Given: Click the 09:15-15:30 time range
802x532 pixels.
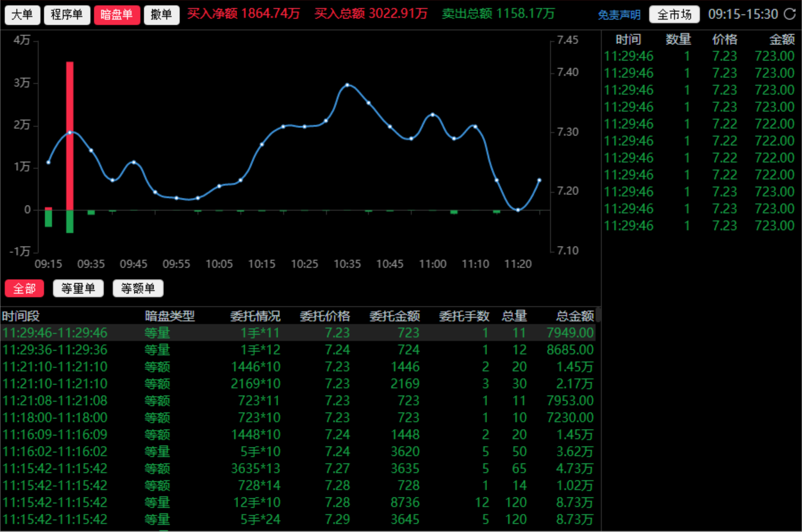Looking at the screenshot, I should [743, 14].
